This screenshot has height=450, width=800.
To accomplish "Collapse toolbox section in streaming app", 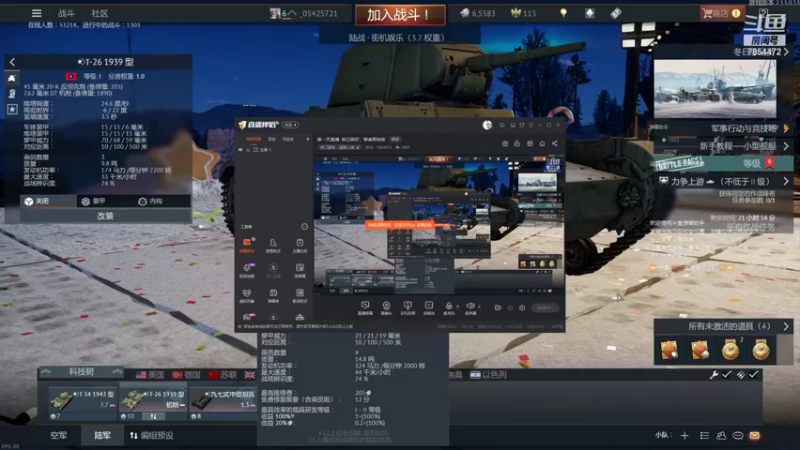I will click(x=305, y=226).
